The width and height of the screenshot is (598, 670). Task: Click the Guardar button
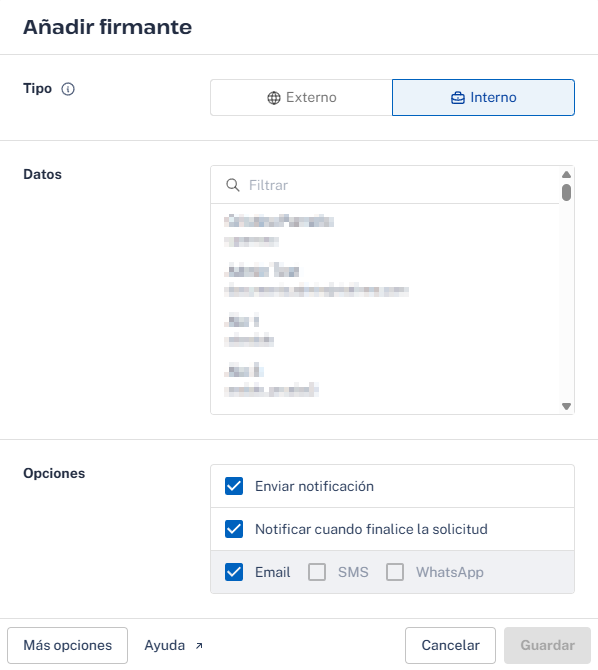(548, 645)
